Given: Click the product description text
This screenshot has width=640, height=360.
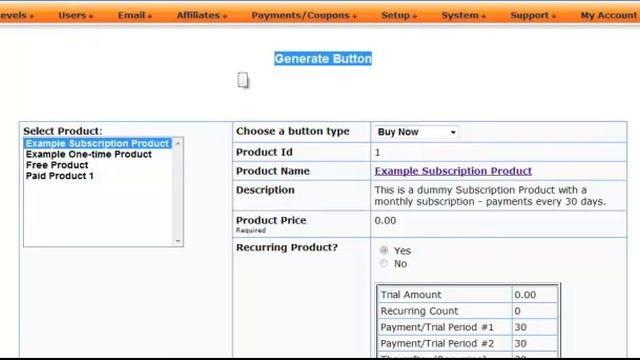Looking at the screenshot, I should coord(490,196).
